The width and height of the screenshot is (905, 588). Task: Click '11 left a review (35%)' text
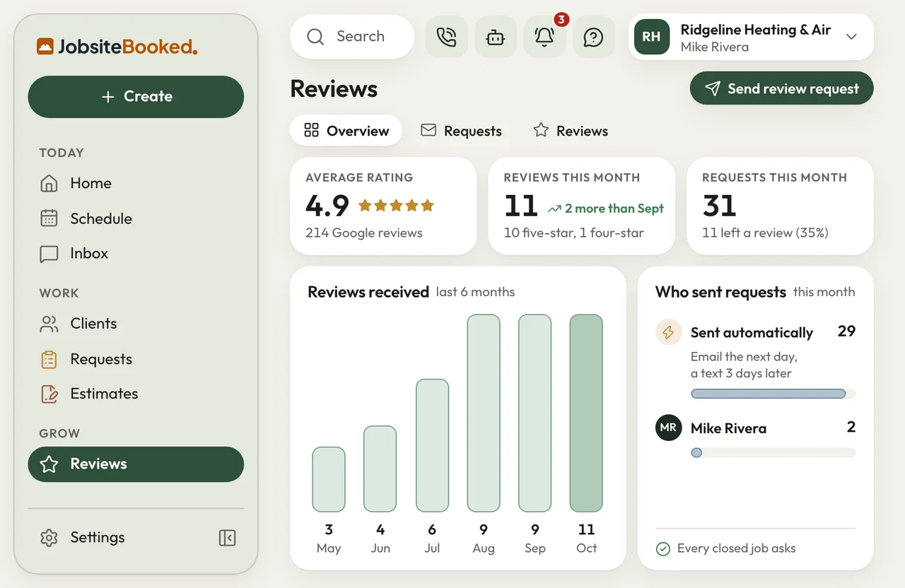(765, 233)
